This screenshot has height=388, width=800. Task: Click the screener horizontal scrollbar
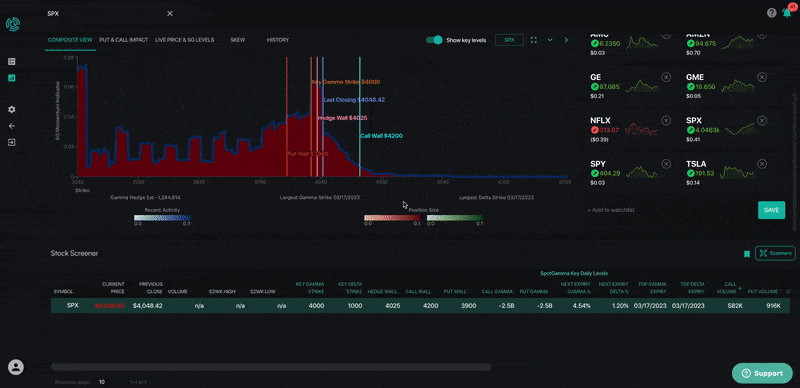pyautogui.click(x=271, y=367)
